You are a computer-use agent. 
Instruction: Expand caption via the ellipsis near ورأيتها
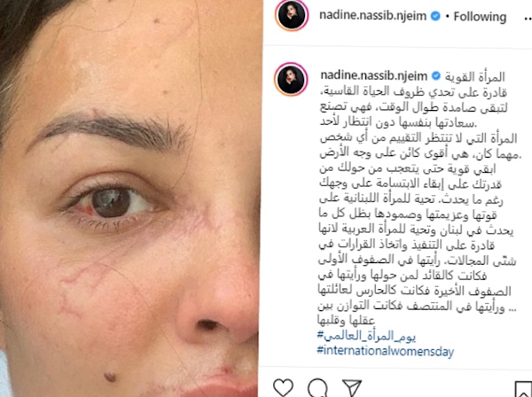pos(511,307)
